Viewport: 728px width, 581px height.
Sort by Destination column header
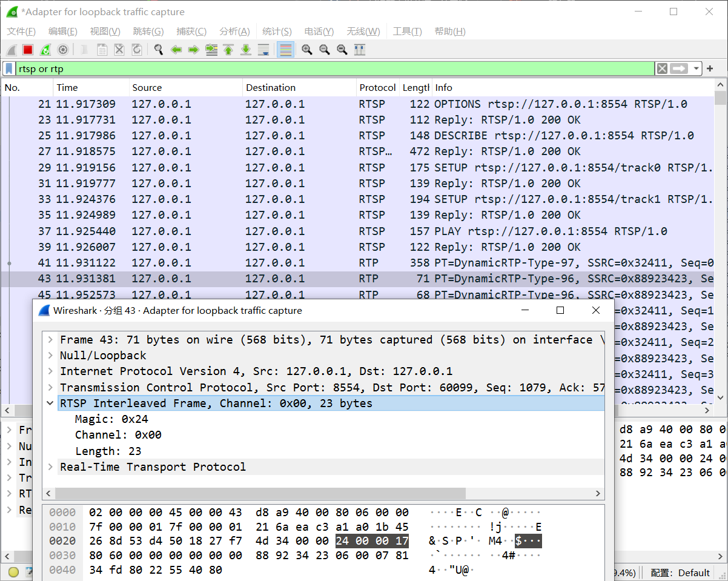299,88
